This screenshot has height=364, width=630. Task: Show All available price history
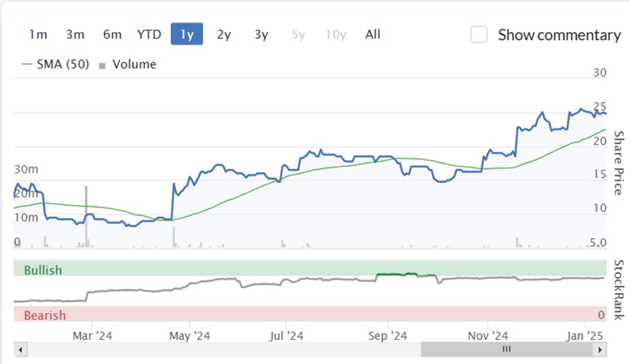373,35
